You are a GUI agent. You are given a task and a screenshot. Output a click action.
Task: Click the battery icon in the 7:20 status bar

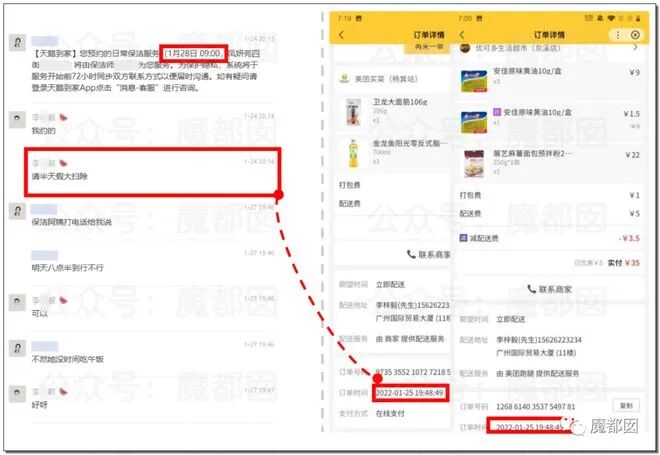point(638,18)
